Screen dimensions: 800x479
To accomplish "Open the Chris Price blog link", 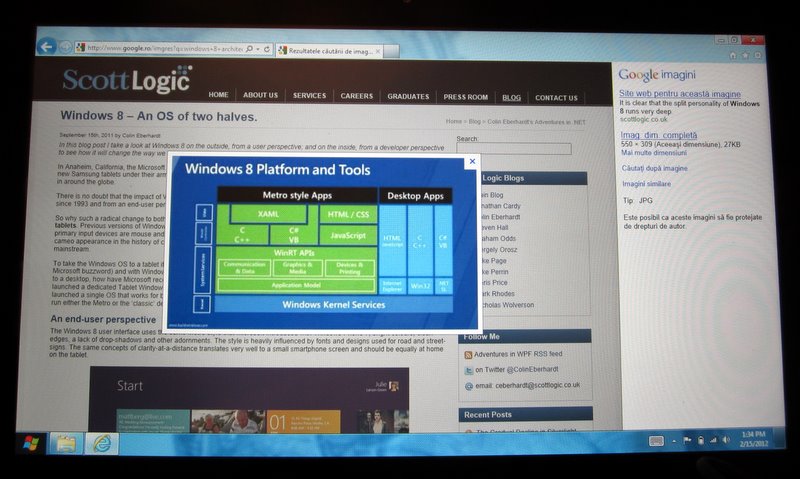I will 494,283.
